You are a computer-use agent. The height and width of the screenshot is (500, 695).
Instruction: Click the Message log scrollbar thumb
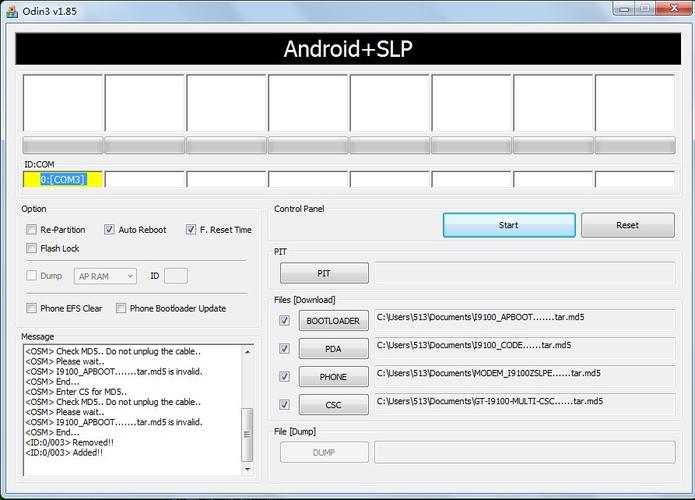point(247,434)
